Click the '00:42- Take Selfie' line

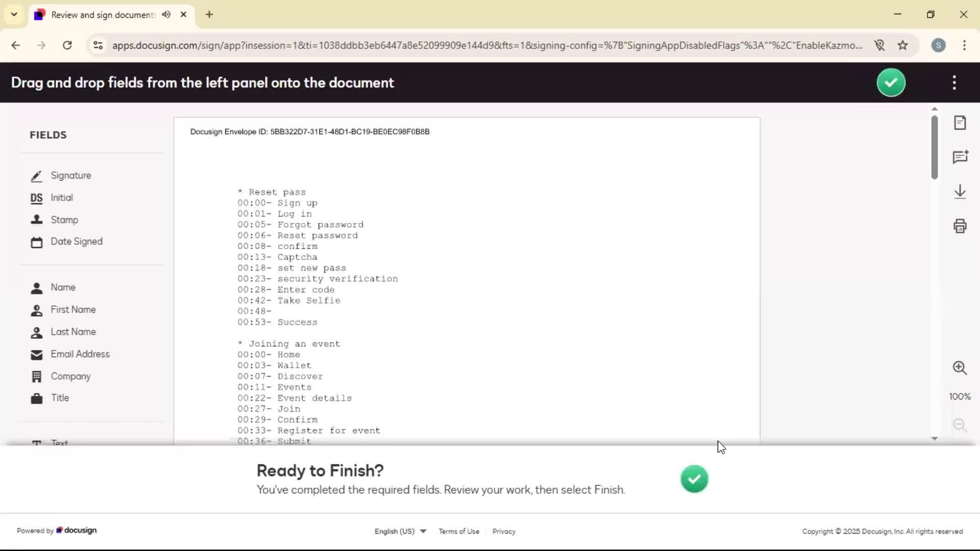pyautogui.click(x=289, y=301)
